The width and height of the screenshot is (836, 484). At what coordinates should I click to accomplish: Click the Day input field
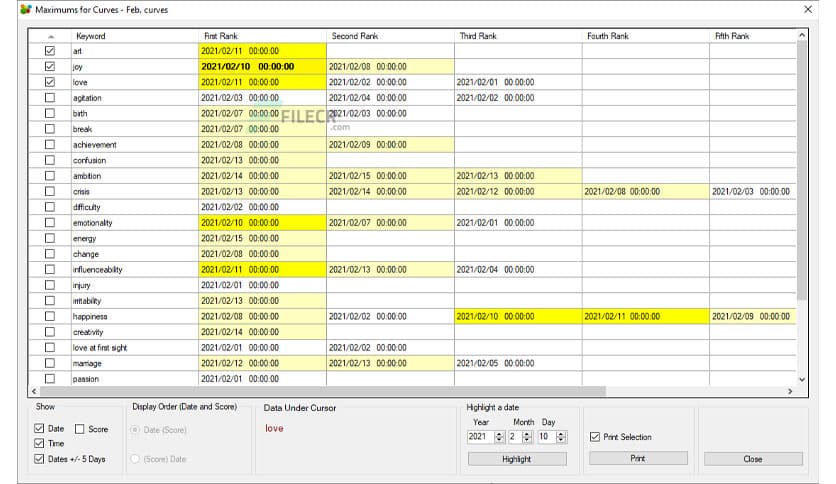pyautogui.click(x=546, y=437)
